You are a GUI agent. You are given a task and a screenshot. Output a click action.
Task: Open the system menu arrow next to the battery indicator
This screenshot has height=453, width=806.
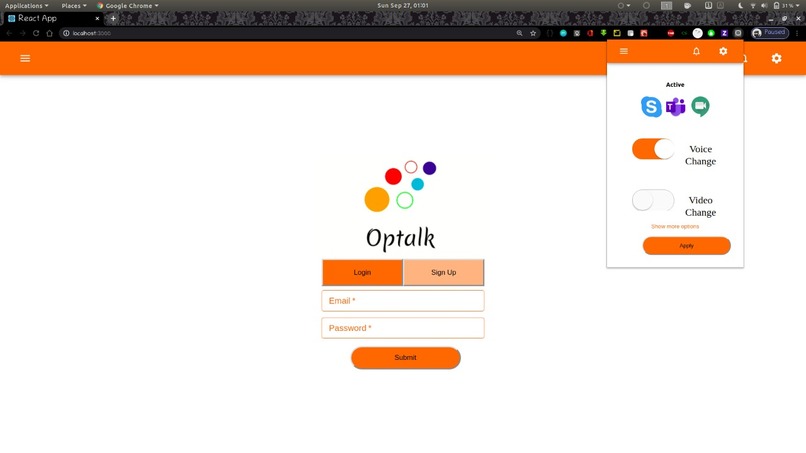pyautogui.click(x=798, y=6)
